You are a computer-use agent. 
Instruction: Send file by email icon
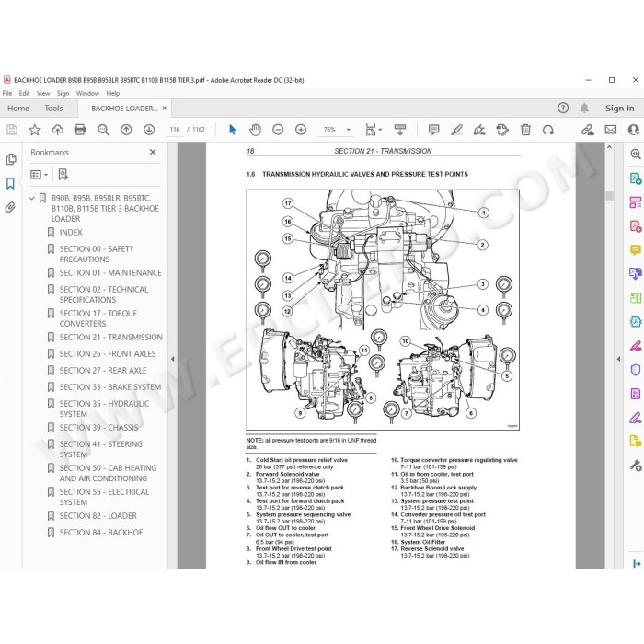point(611,130)
